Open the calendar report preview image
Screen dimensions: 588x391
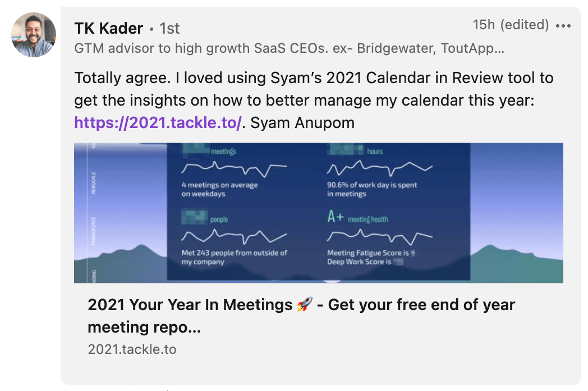tap(319, 212)
